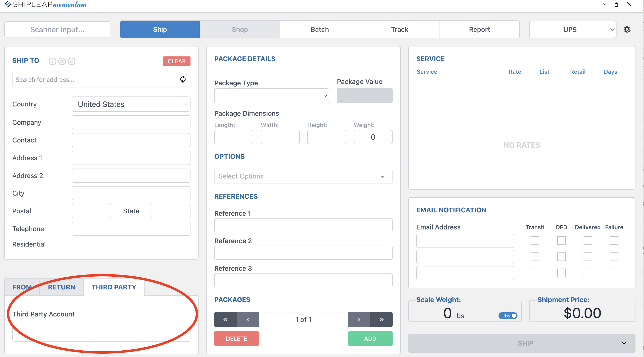Open the Select Options dropdown
This screenshot has height=357, width=644.
pyautogui.click(x=303, y=176)
